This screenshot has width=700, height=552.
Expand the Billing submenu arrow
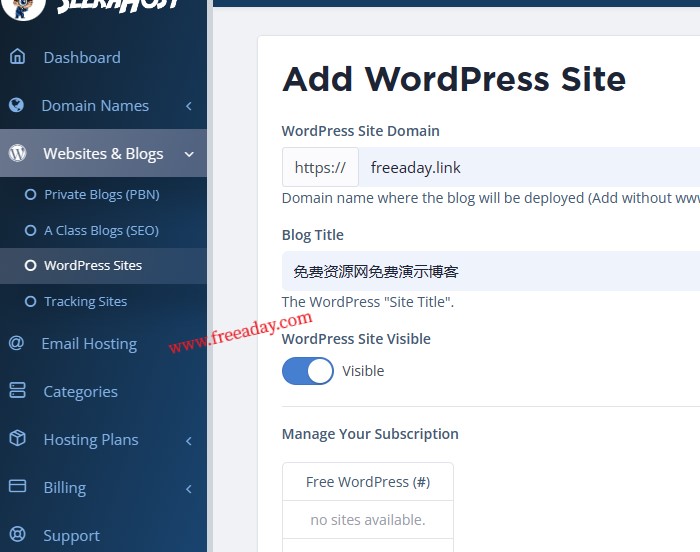click(189, 489)
